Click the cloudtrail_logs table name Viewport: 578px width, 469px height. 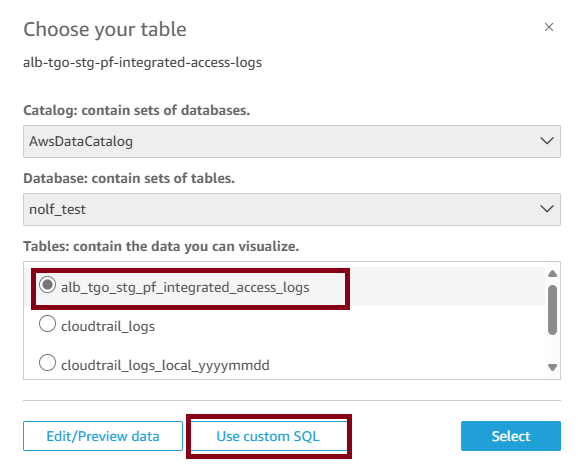[x=108, y=326]
